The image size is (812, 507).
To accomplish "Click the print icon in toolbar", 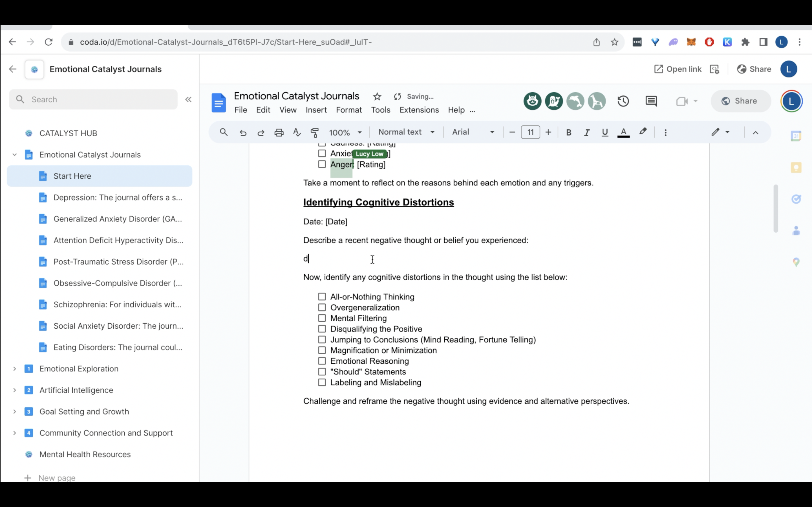I will point(279,132).
